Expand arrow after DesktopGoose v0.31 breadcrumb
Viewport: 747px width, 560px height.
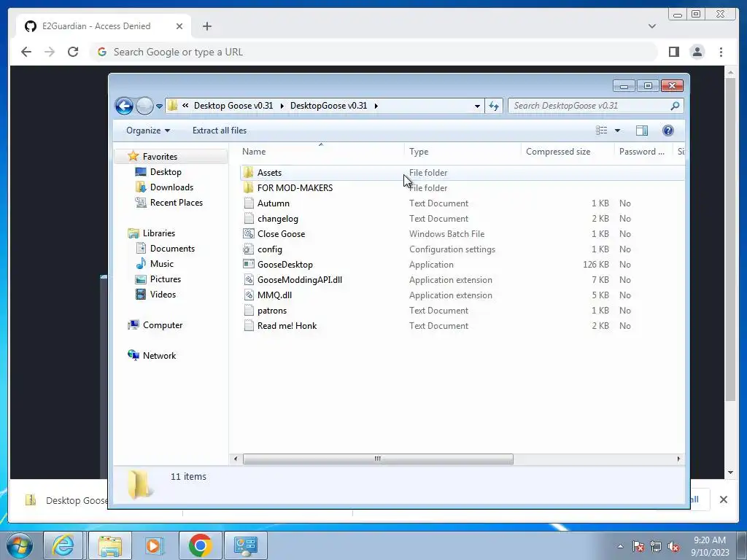(376, 106)
